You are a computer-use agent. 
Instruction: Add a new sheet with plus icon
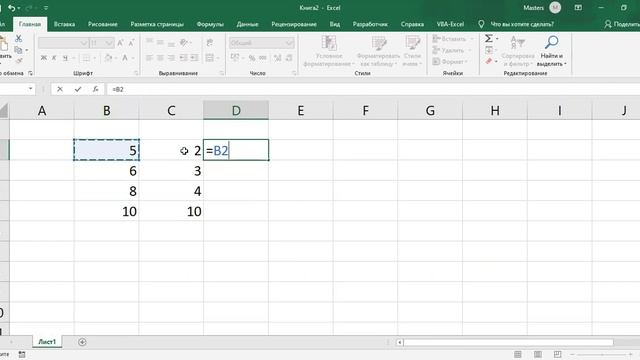coord(82,342)
